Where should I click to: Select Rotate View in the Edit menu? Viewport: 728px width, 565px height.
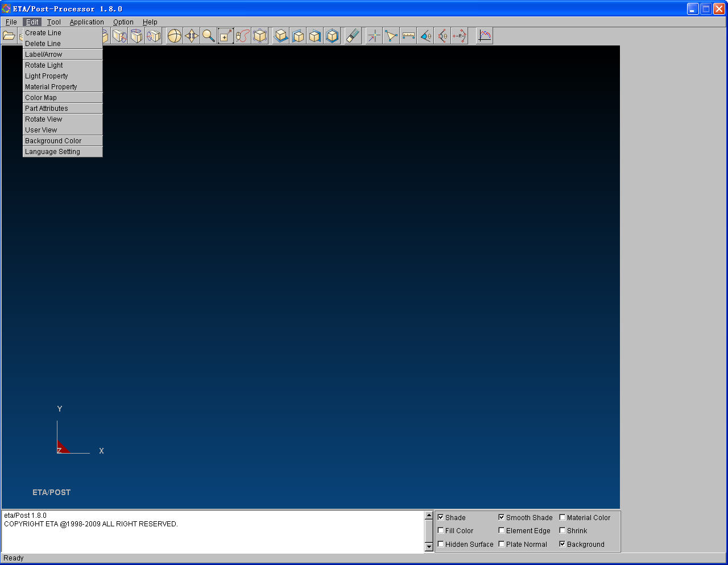tap(63, 119)
